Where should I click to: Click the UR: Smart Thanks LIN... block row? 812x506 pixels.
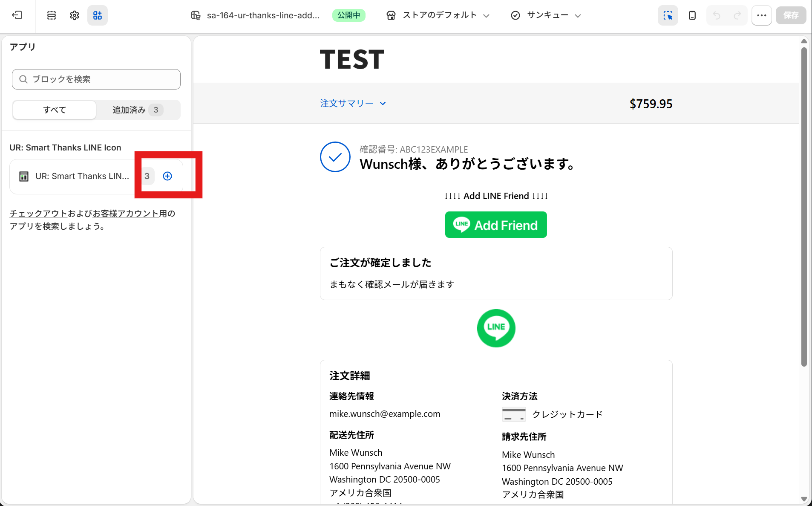[96, 176]
